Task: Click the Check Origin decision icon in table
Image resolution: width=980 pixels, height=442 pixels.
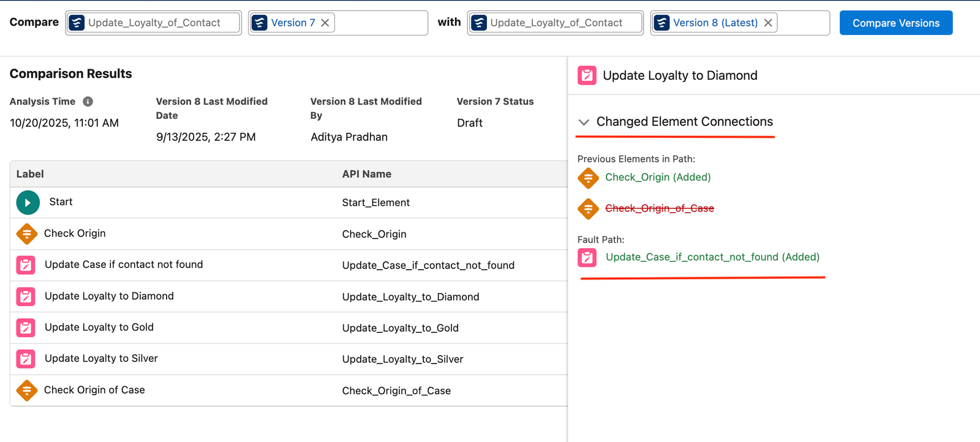Action: click(x=27, y=234)
